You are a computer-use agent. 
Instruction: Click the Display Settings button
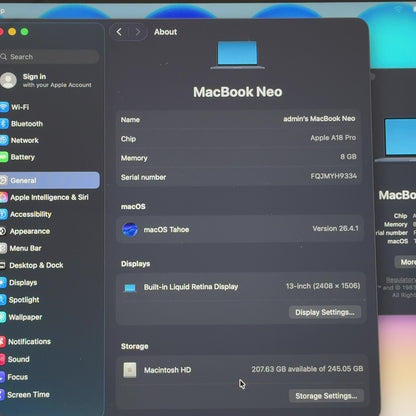(325, 312)
